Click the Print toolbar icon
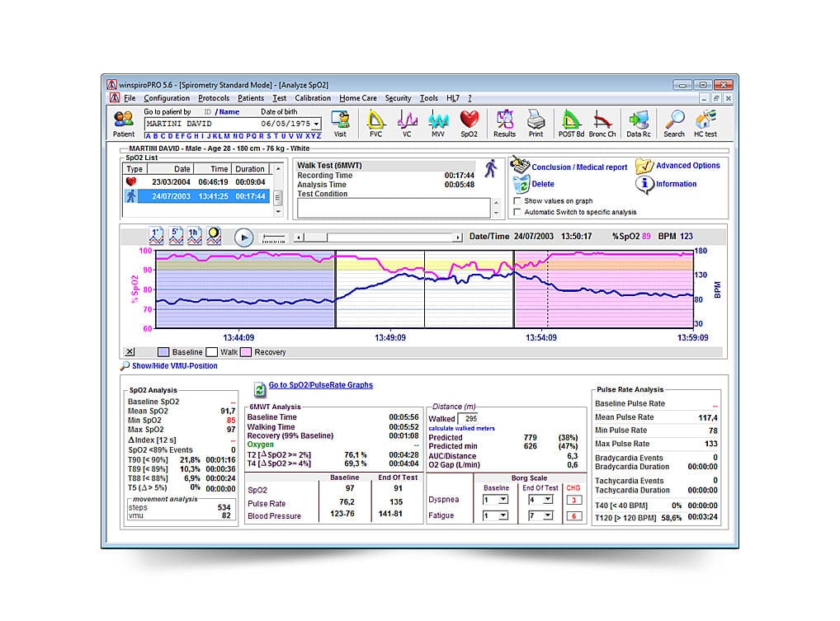 click(536, 123)
